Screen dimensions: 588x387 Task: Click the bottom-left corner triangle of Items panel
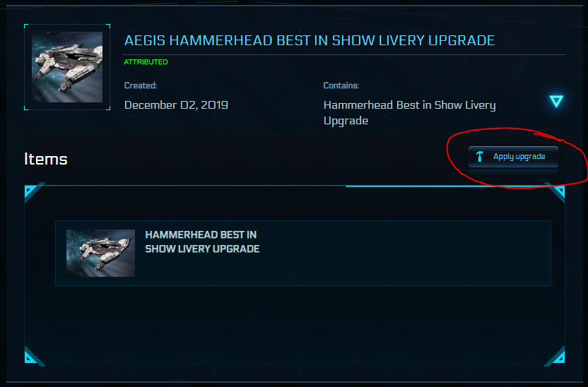click(x=32, y=357)
